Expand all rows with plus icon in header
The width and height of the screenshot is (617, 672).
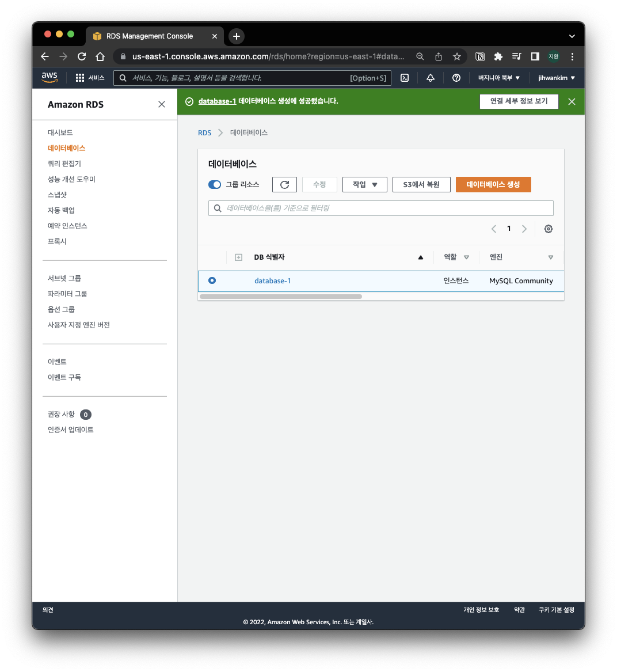[239, 257]
